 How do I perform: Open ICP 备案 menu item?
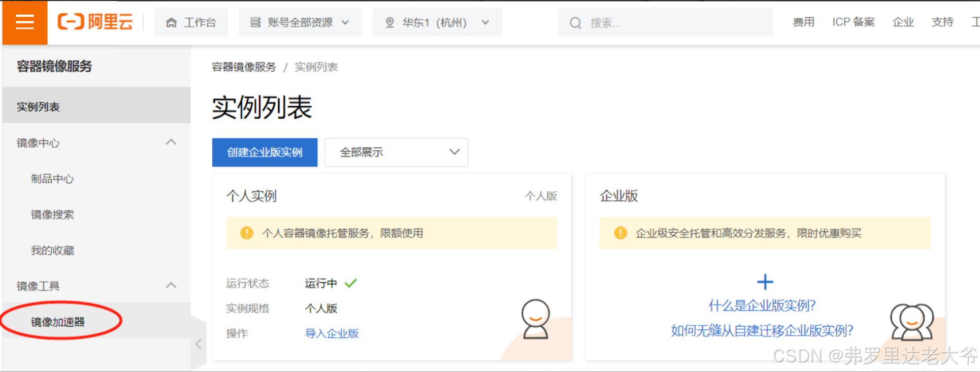tap(853, 22)
